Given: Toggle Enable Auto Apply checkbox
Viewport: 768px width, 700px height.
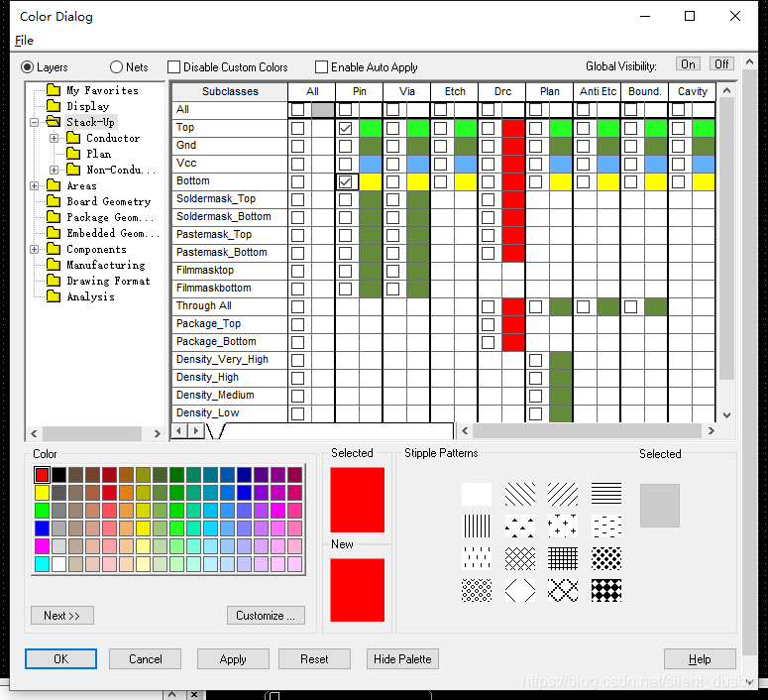Looking at the screenshot, I should click(321, 67).
